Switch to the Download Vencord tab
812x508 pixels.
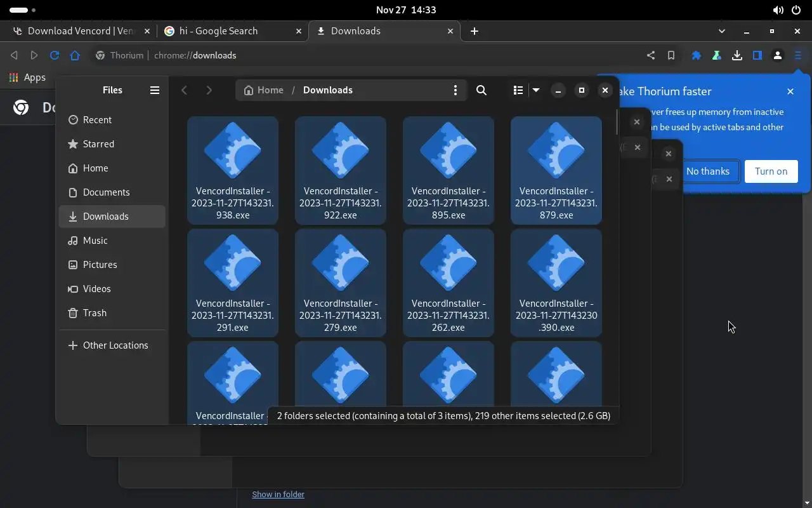(x=80, y=30)
